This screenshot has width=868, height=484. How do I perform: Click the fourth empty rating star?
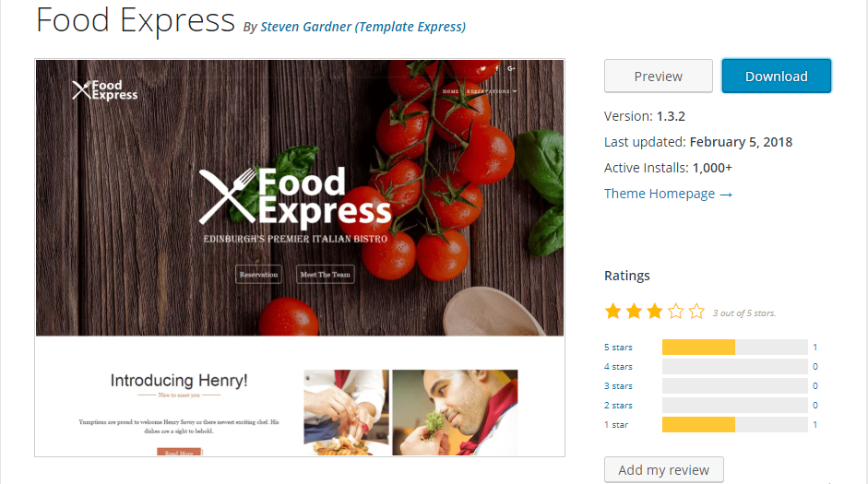tap(675, 312)
